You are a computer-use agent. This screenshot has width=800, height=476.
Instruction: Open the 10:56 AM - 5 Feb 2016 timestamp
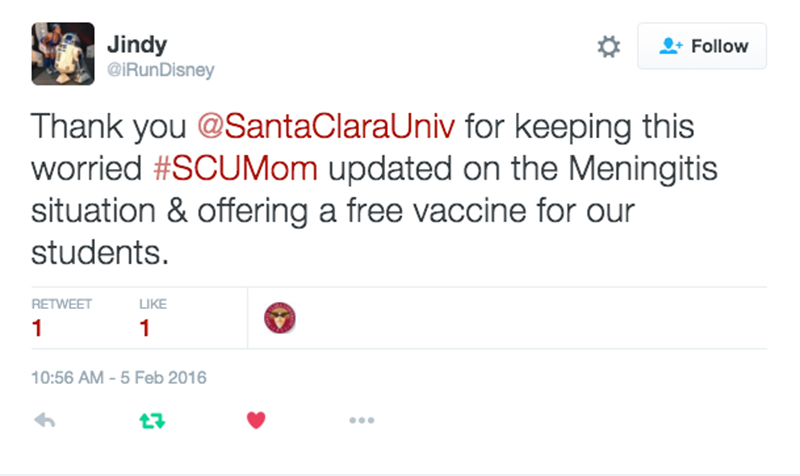pyautogui.click(x=118, y=378)
